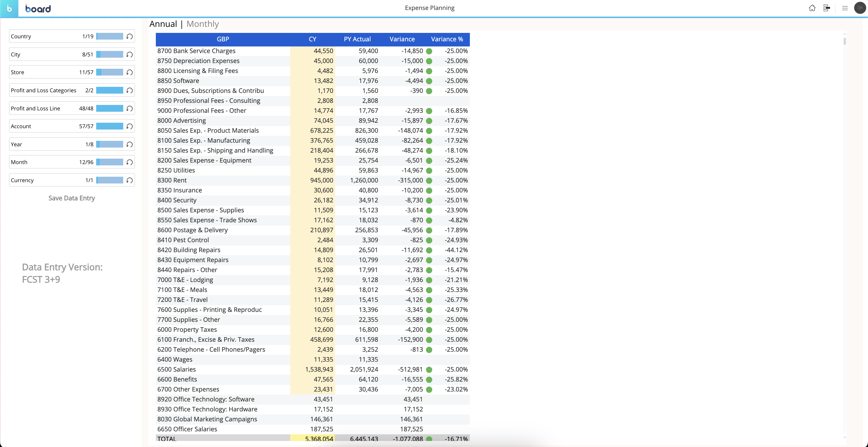The width and height of the screenshot is (868, 447).
Task: Open the Profit and Loss Line selector
Action: 35,108
